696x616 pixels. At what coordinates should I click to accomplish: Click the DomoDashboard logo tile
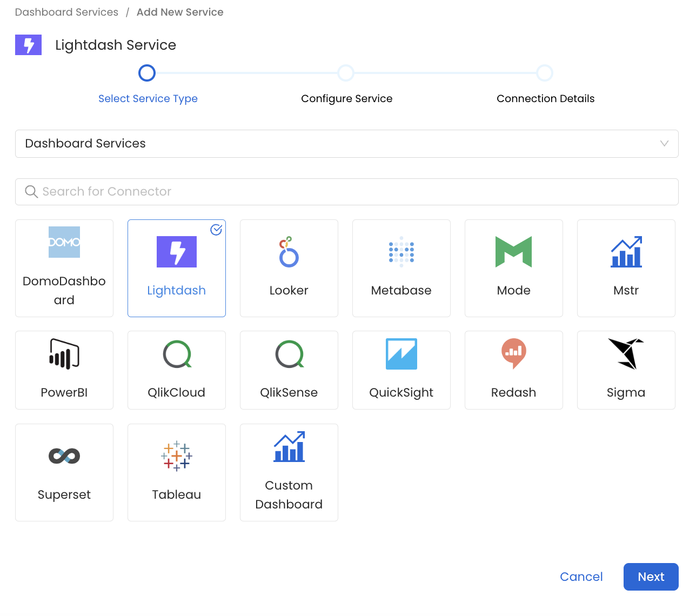[x=64, y=242]
